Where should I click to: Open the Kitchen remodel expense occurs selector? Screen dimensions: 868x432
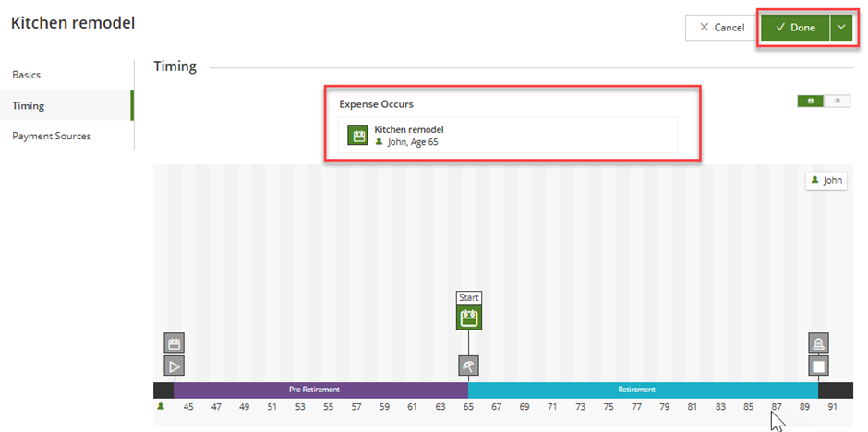point(508,136)
